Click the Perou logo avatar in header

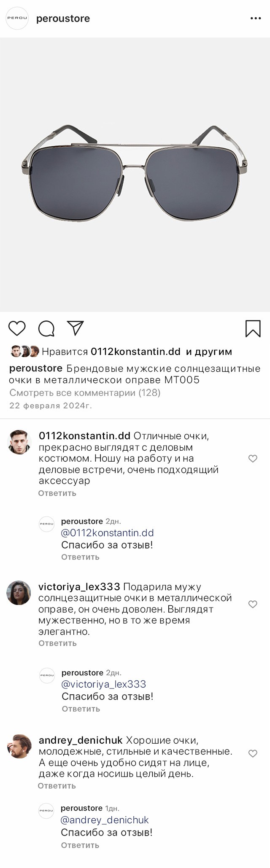[x=17, y=18]
